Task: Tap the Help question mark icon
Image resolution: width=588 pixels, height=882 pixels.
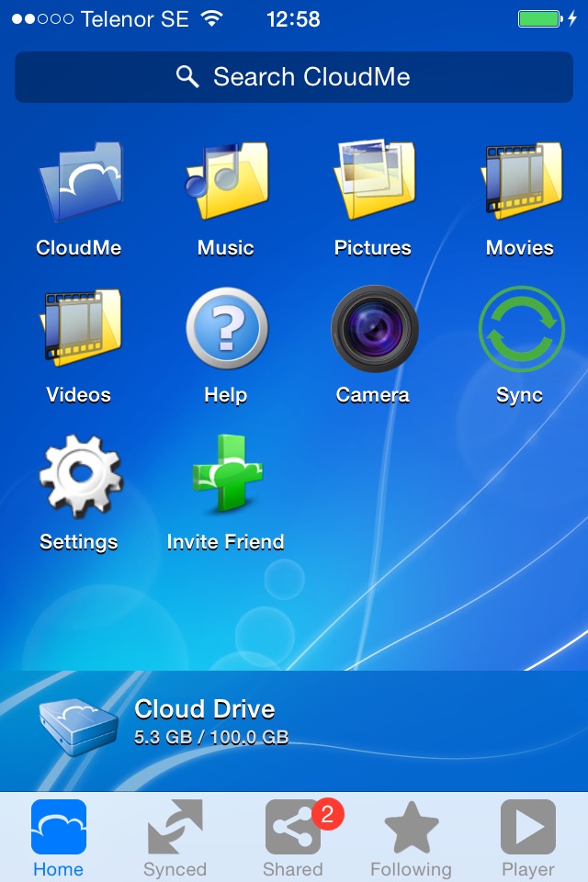Action: (x=227, y=328)
